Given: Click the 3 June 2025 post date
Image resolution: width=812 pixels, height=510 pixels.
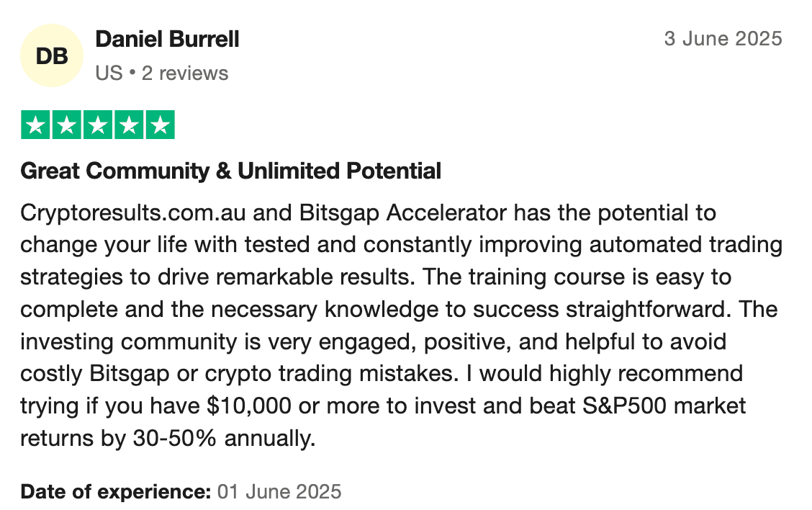Looking at the screenshot, I should [723, 38].
